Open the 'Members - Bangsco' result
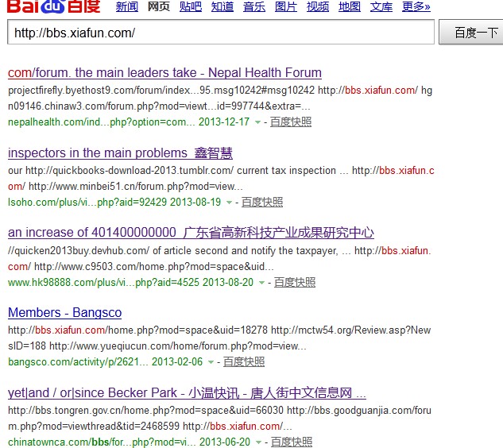Screen dimensions: 503x448 65,313
